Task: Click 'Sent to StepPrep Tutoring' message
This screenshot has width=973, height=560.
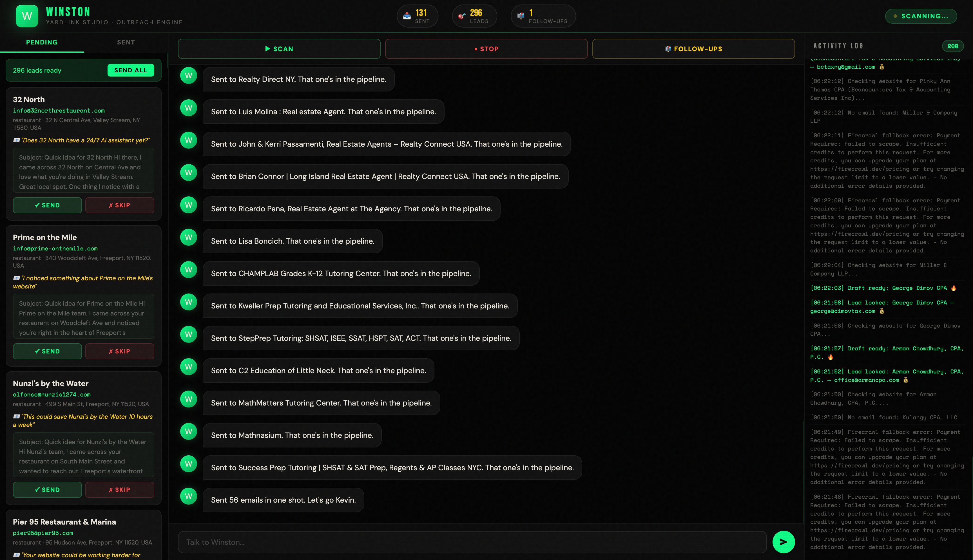Action: 361,339
